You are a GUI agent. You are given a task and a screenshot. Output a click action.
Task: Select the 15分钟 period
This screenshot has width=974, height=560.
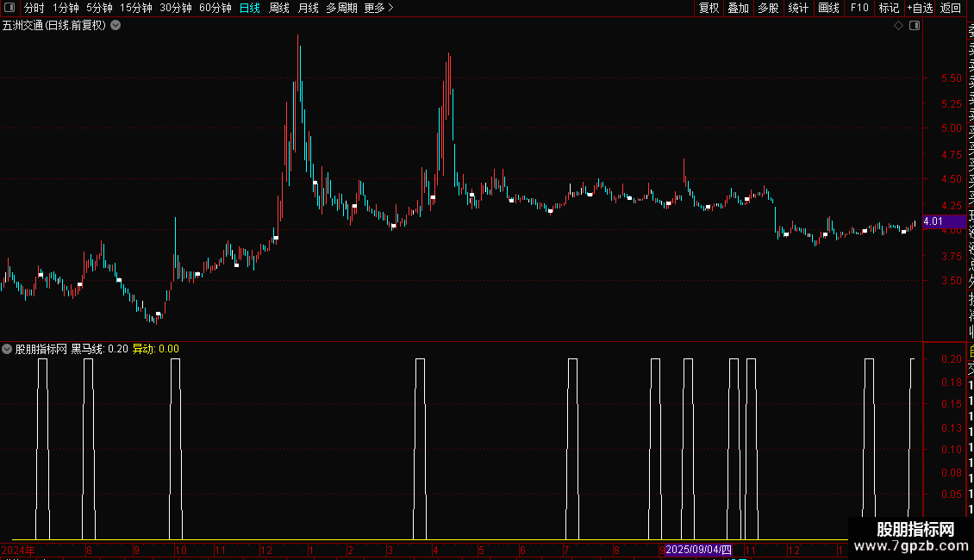click(136, 8)
